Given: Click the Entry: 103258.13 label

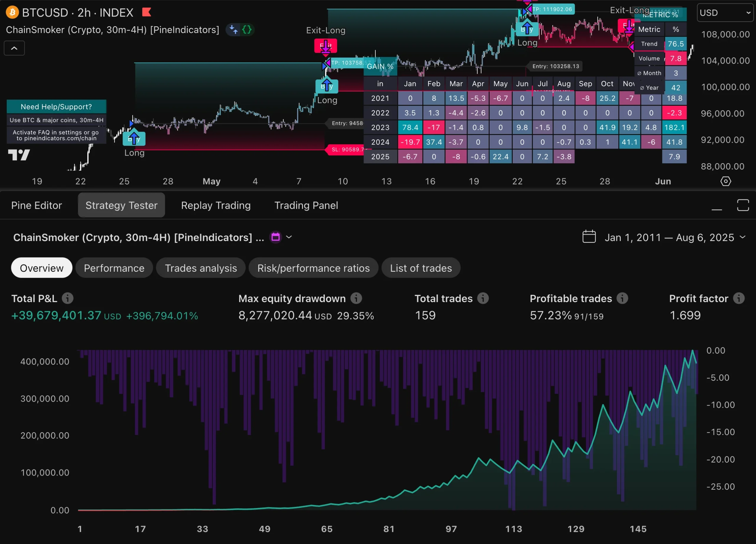Looking at the screenshot, I should point(556,66).
